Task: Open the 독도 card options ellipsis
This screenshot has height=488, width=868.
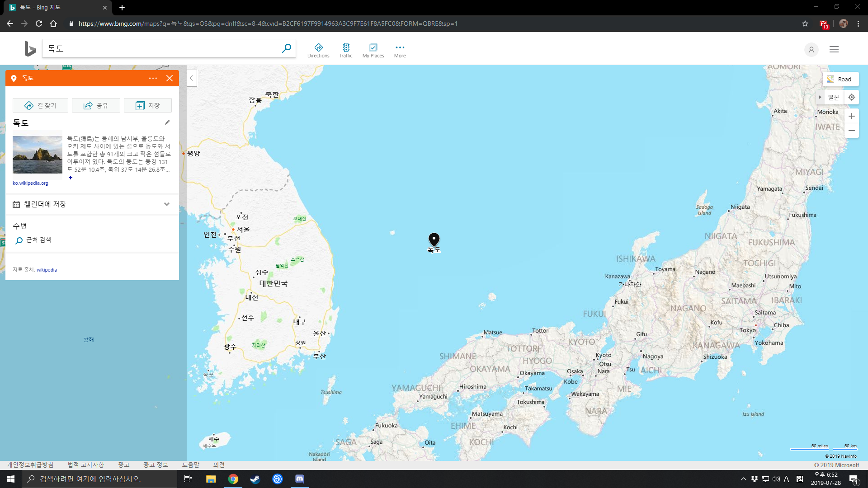Action: pyautogui.click(x=153, y=78)
